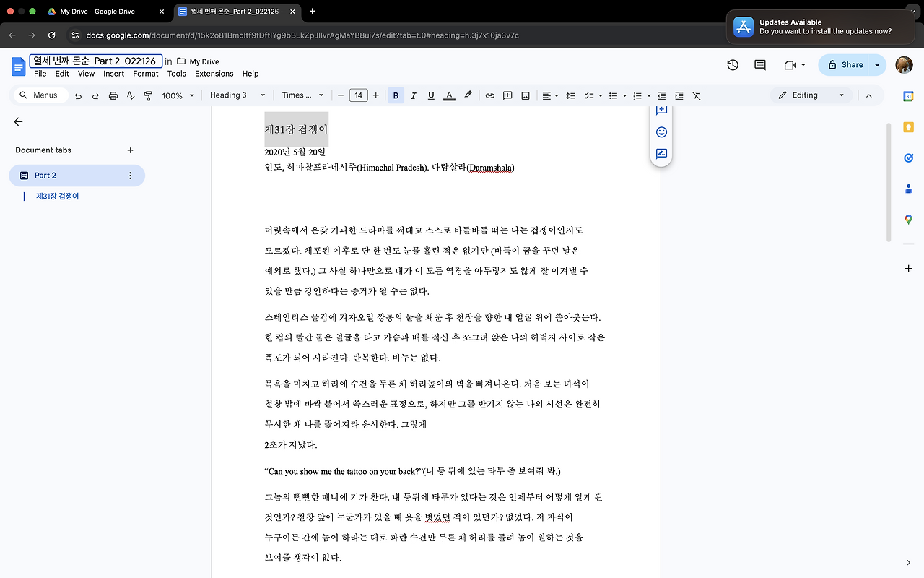Open Google Keep from the side panel

tap(908, 127)
